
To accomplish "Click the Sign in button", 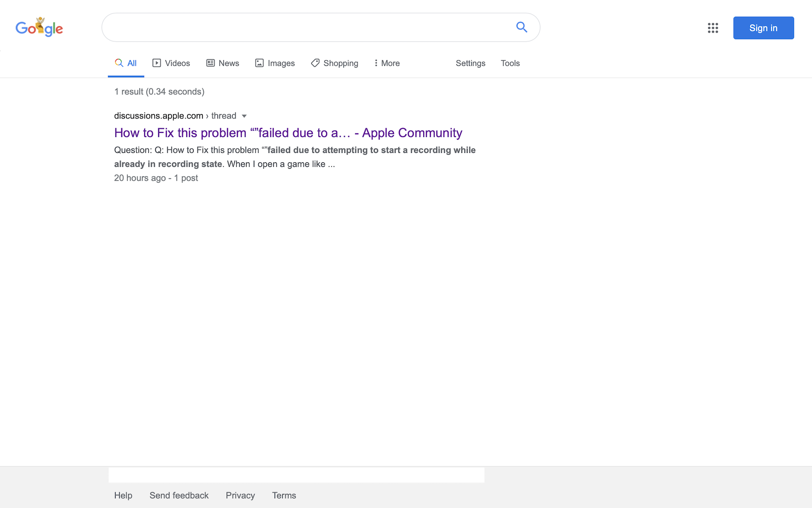I will click(x=764, y=28).
